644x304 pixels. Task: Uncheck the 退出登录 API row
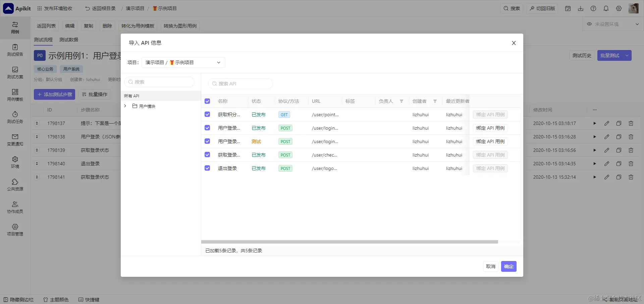207,168
